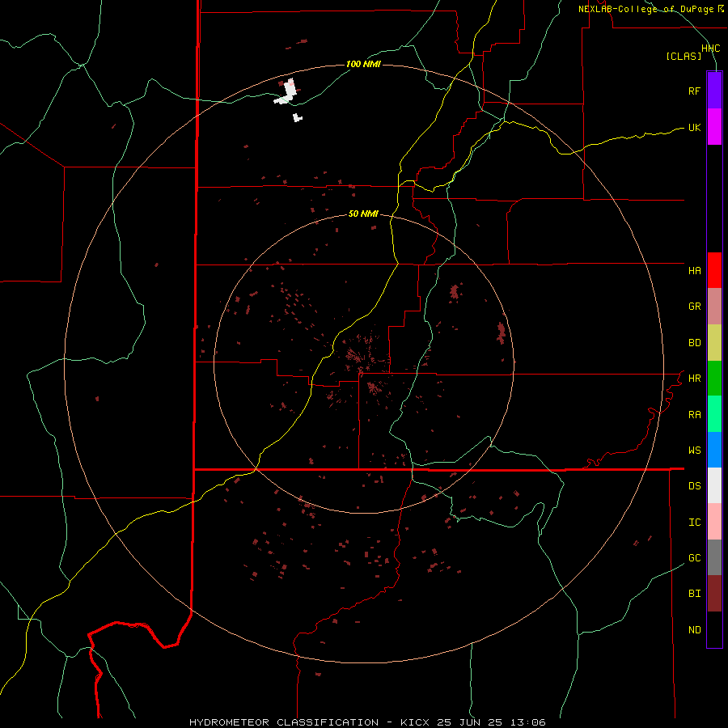Click the GR legend label
Image resolution: width=728 pixels, height=728 pixels.
tap(694, 307)
